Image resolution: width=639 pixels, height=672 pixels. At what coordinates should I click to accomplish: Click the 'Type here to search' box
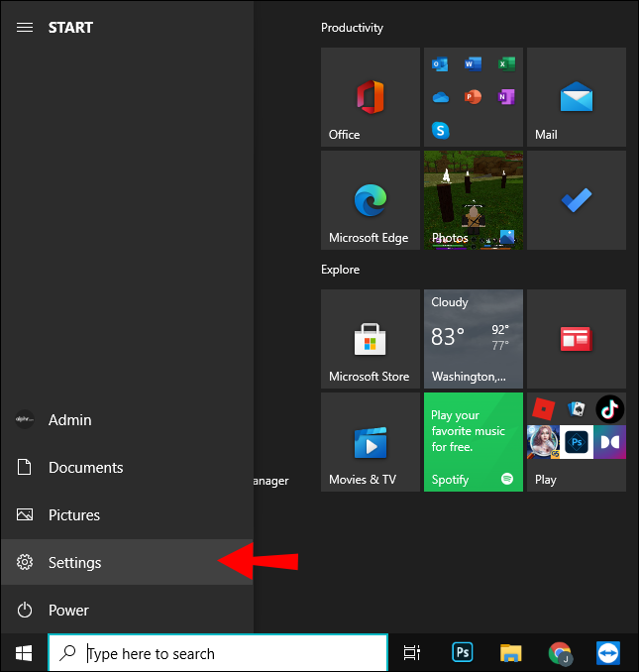pyautogui.click(x=218, y=653)
